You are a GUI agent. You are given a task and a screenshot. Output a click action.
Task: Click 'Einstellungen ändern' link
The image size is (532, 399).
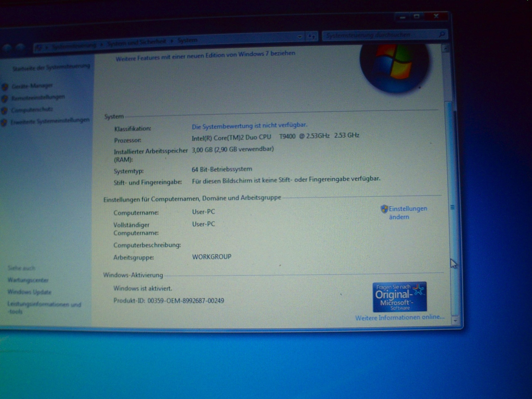pos(408,213)
